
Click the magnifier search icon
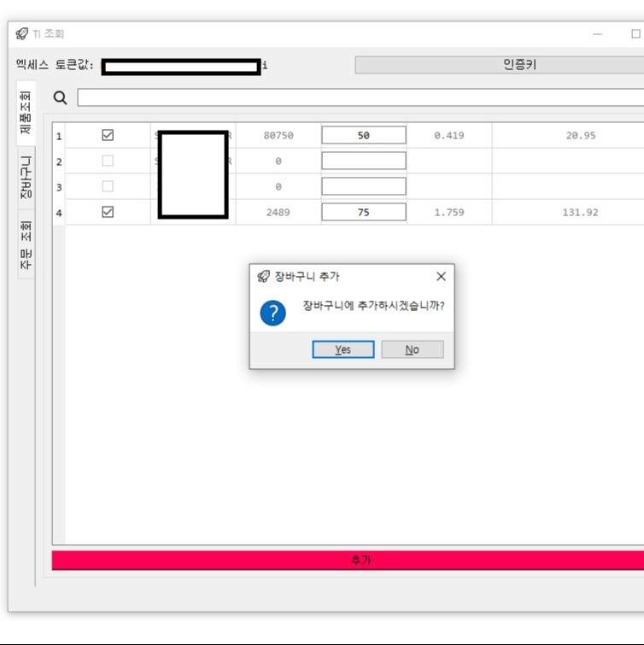60,98
